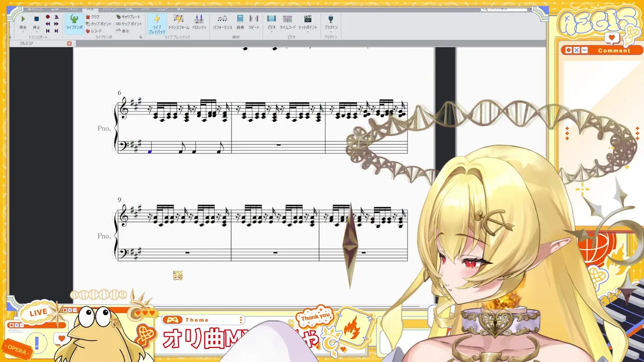Click タップ ポイント below クリア
The width and height of the screenshot is (644, 362).
(x=99, y=24)
